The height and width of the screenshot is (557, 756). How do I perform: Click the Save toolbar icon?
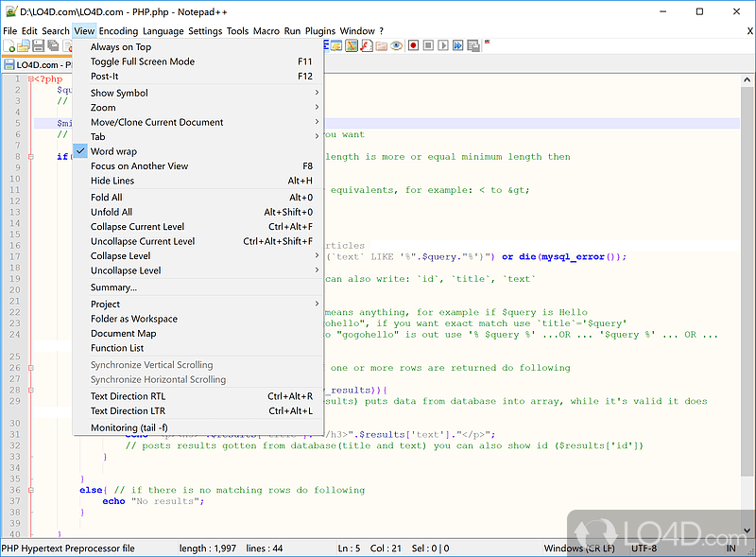click(x=38, y=45)
